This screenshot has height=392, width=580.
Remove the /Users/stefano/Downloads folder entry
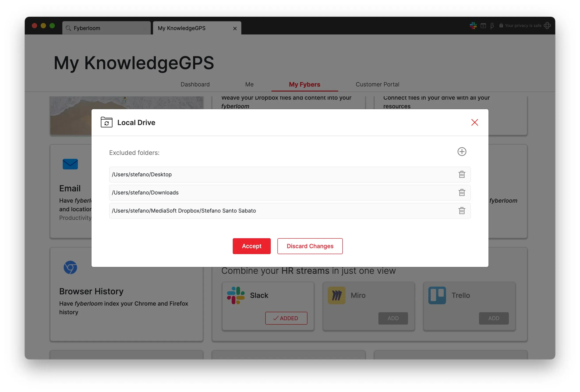[462, 192]
